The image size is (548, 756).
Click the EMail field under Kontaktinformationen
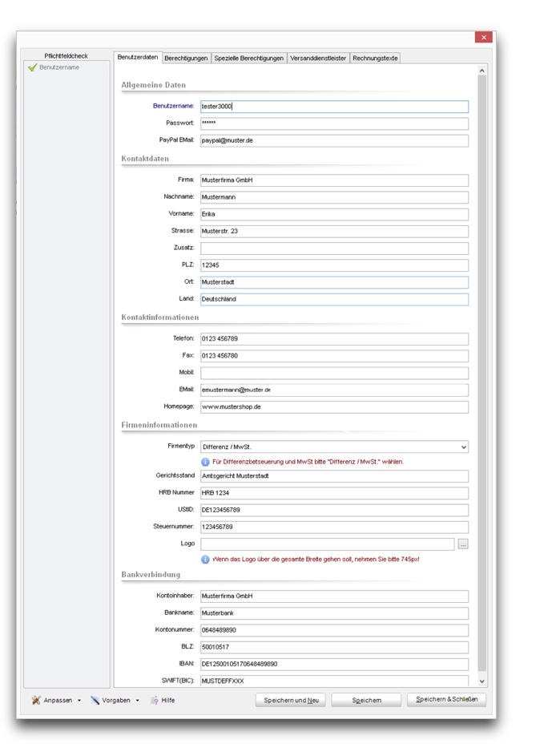tap(334, 390)
